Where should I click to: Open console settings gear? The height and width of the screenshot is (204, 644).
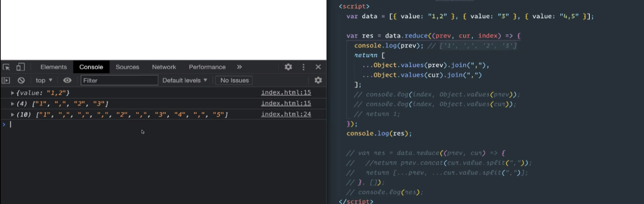click(318, 81)
